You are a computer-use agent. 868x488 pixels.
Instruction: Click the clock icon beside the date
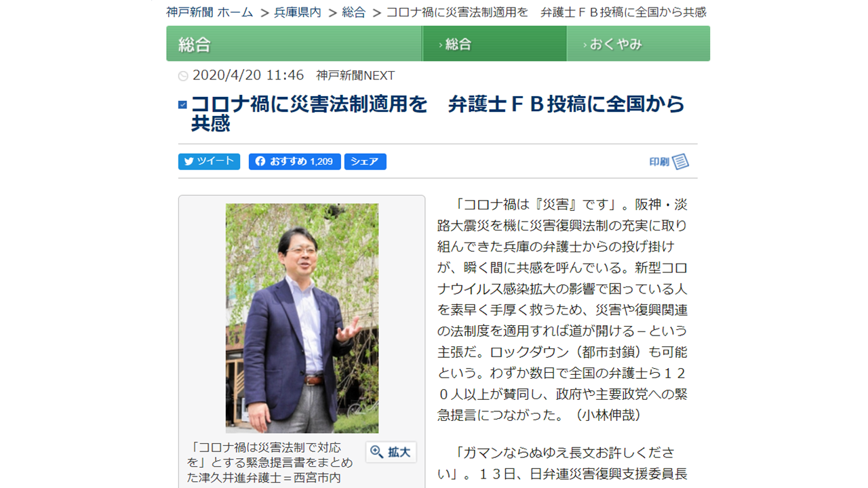(x=183, y=76)
